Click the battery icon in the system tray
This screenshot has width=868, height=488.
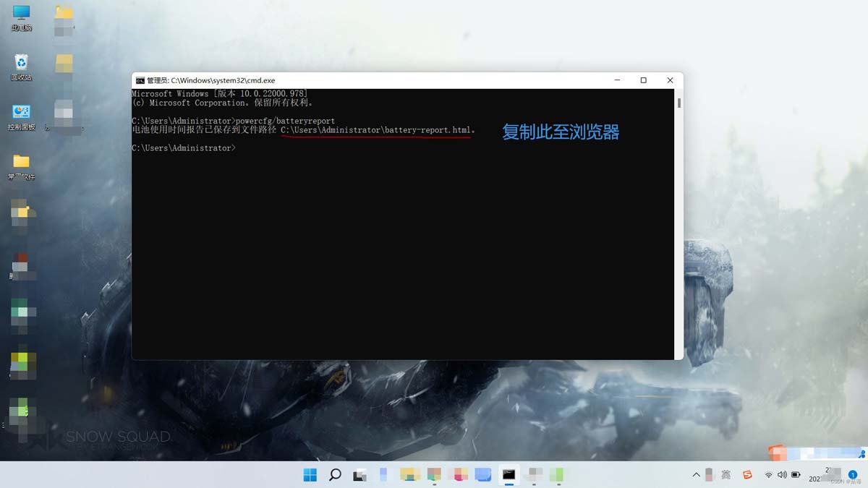coord(796,475)
